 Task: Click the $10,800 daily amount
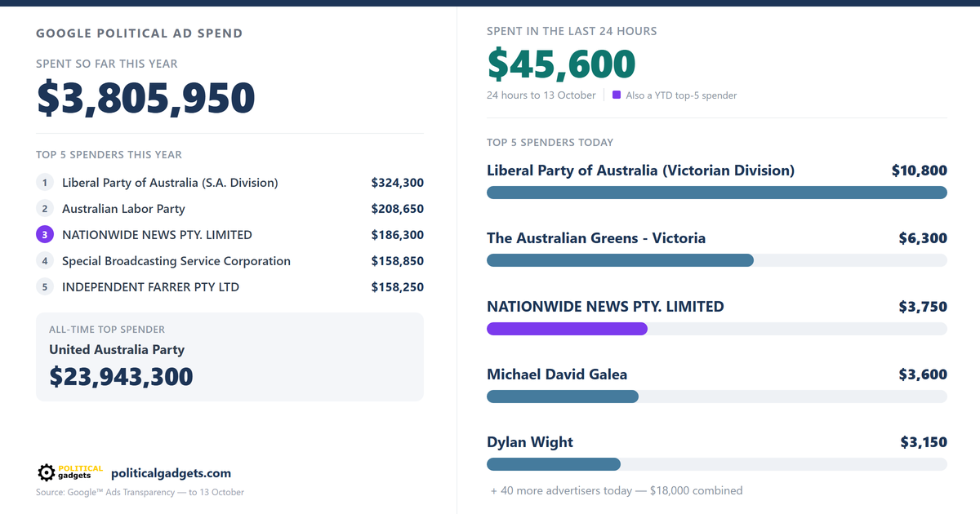(x=920, y=171)
